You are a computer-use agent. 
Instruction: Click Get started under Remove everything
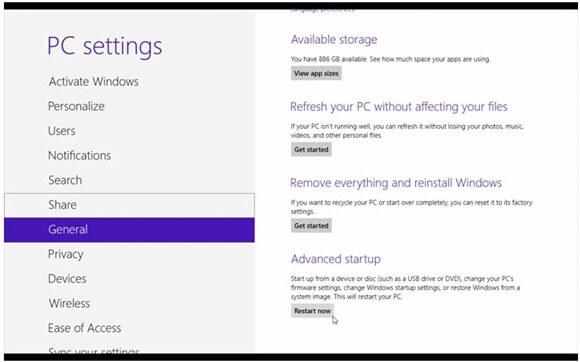[x=311, y=226]
